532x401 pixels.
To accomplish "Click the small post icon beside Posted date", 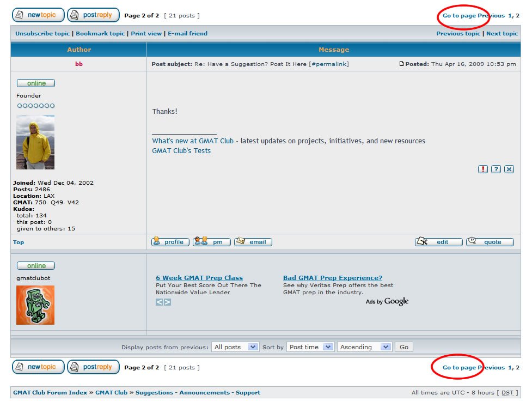I will 402,64.
